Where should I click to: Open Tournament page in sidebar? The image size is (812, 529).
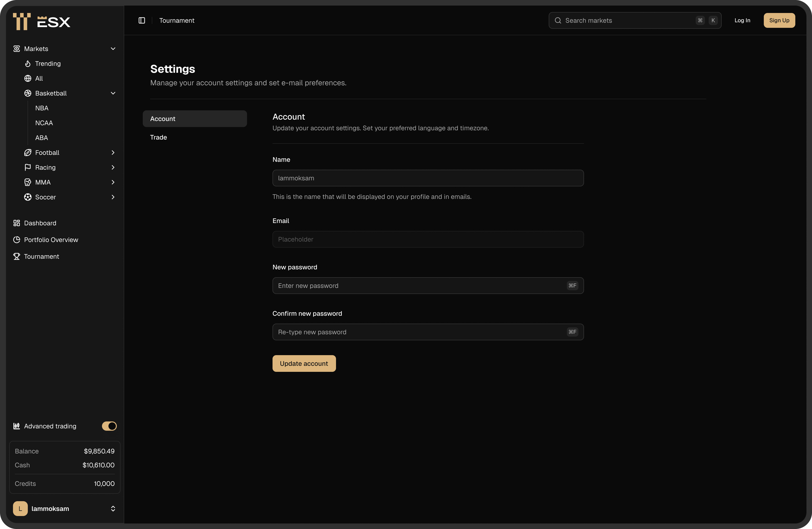[41, 256]
